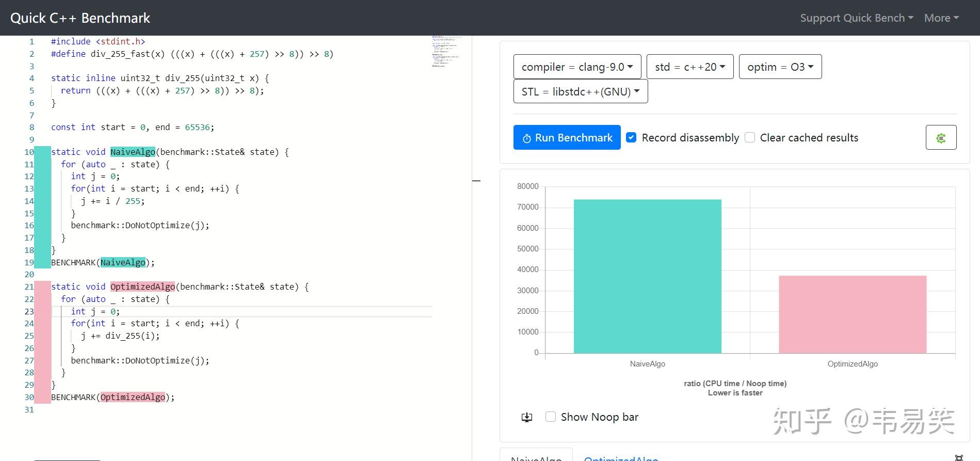Click the pink OptimizedAlgo chart bar
The width and height of the screenshot is (980, 461).
pos(853,314)
